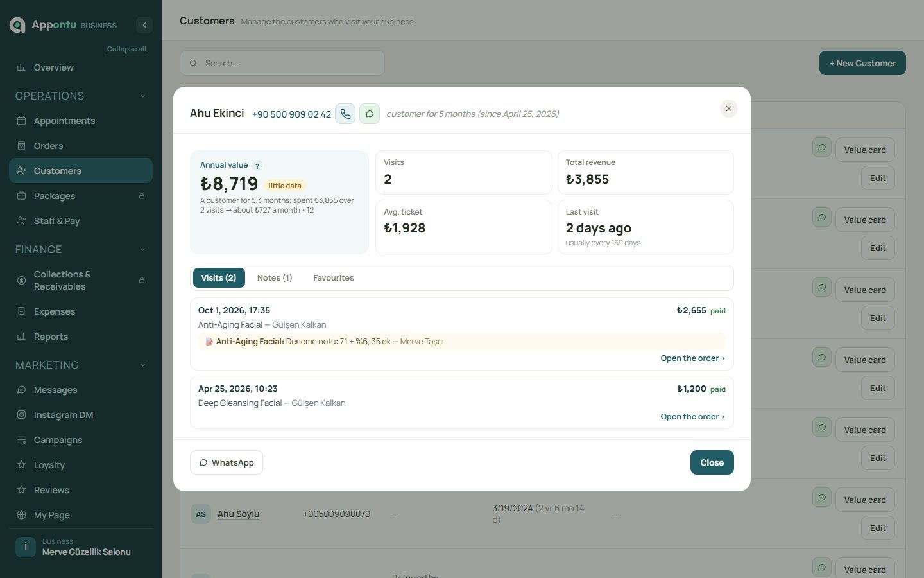Click the customer search field

282,63
